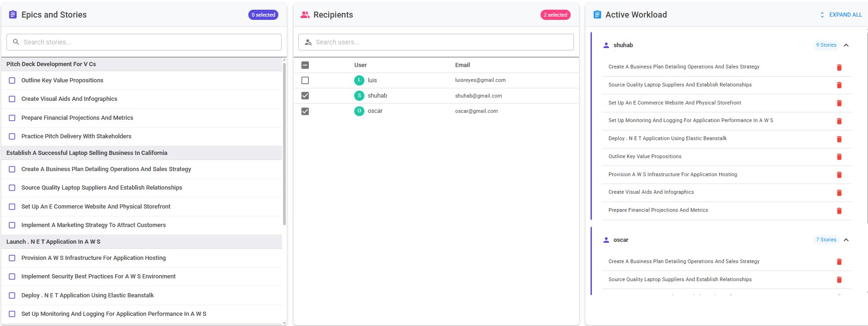This screenshot has height=326, width=868.
Task: Click trash icon for shuhab's 'Deploy . N E T Application' story
Action: 839,139
